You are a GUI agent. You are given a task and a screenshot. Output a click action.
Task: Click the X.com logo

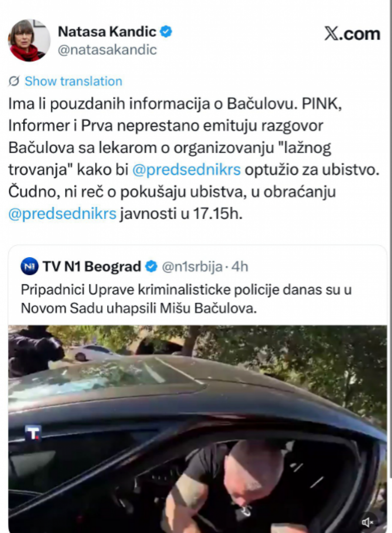352,34
